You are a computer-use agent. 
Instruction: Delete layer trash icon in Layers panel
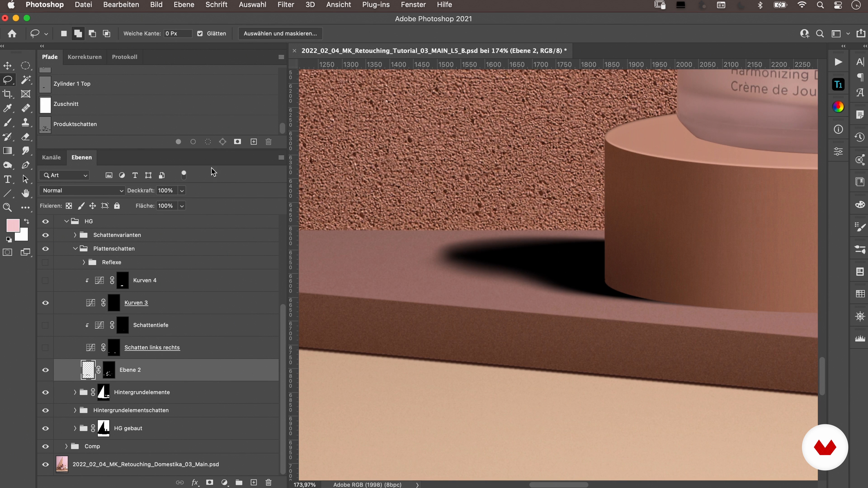point(269,482)
